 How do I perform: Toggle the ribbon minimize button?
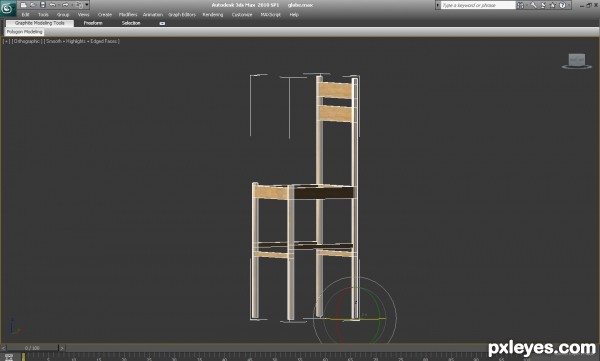162,23
